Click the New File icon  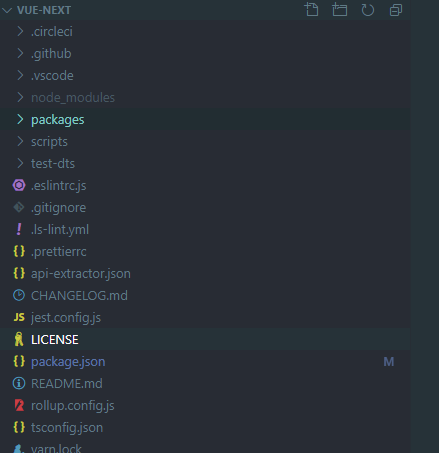point(312,10)
